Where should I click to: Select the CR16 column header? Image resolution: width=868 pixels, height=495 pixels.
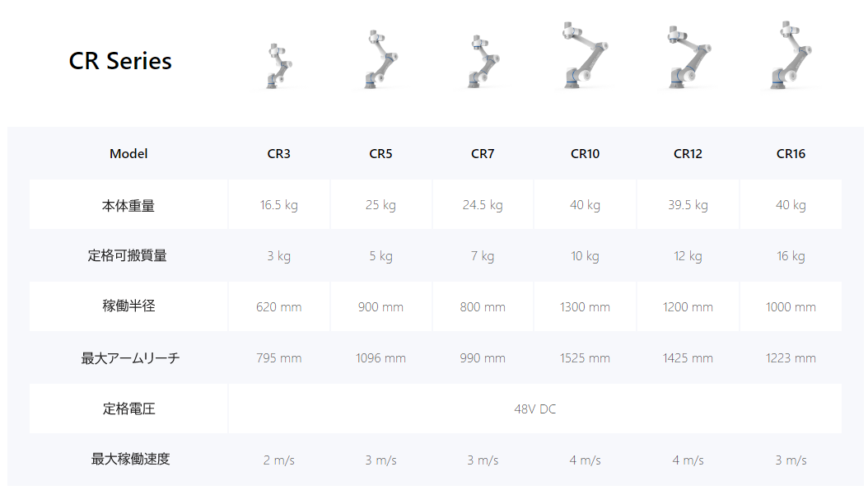(x=791, y=154)
